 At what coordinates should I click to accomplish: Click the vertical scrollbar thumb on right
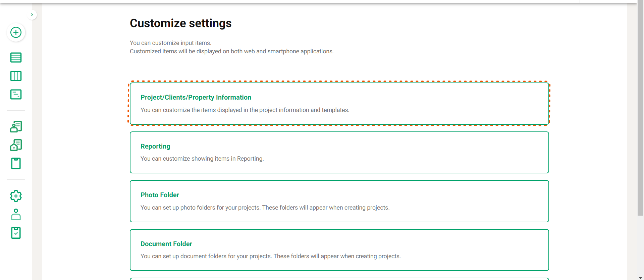[640, 107]
